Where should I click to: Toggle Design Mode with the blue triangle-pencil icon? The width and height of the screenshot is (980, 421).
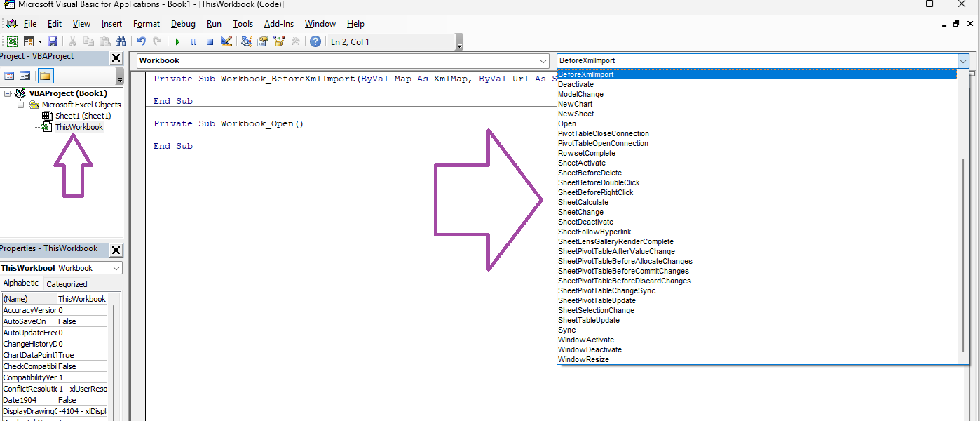point(226,41)
